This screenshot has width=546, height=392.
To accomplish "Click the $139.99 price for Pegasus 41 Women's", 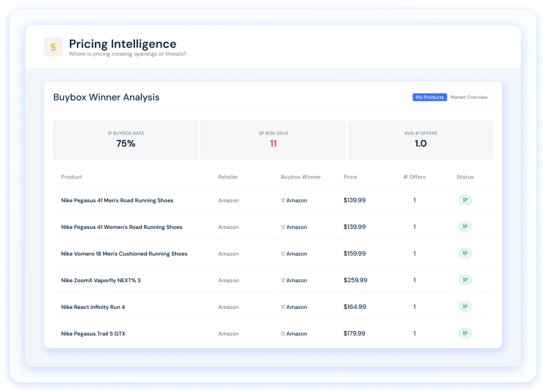I will [355, 227].
